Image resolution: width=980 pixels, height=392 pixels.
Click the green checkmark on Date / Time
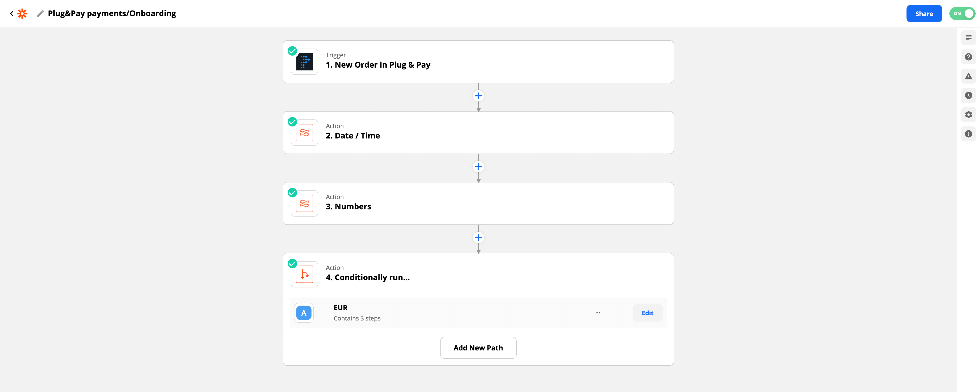(x=292, y=122)
